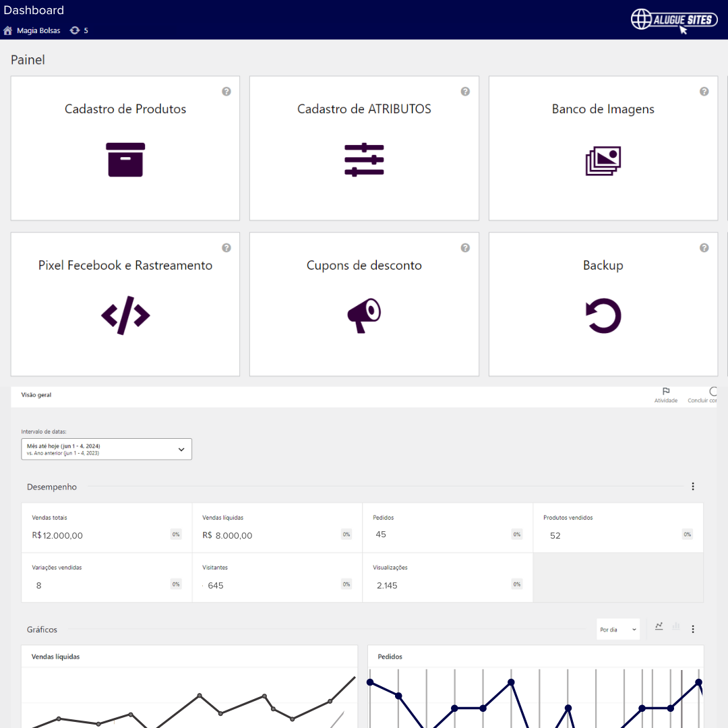Screen dimensions: 728x728
Task: Open the Banco de Imagens gallery icon
Action: pyautogui.click(x=603, y=161)
